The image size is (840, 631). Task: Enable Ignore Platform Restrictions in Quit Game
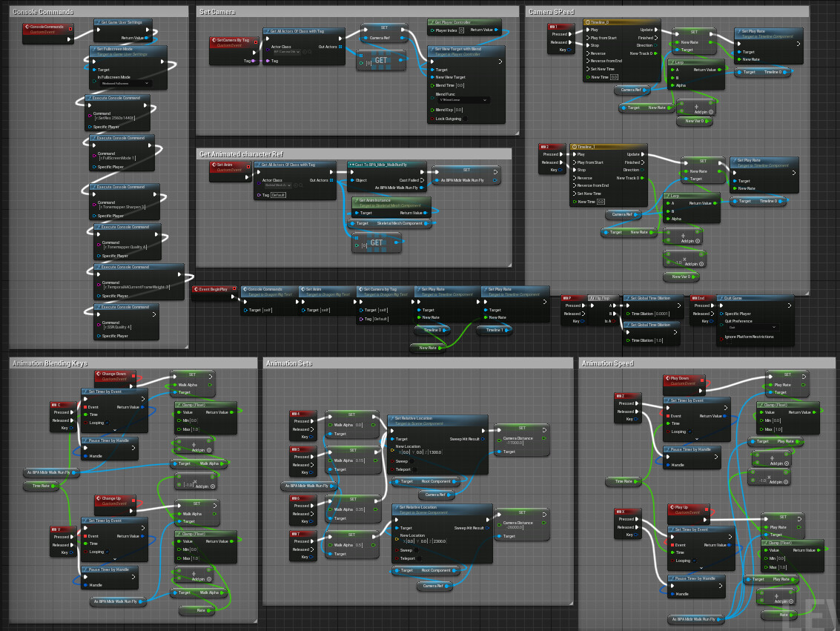point(729,341)
